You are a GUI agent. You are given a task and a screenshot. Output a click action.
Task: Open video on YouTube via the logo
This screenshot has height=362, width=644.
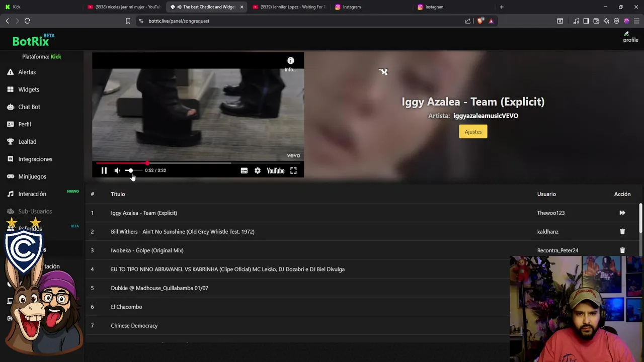(276, 170)
